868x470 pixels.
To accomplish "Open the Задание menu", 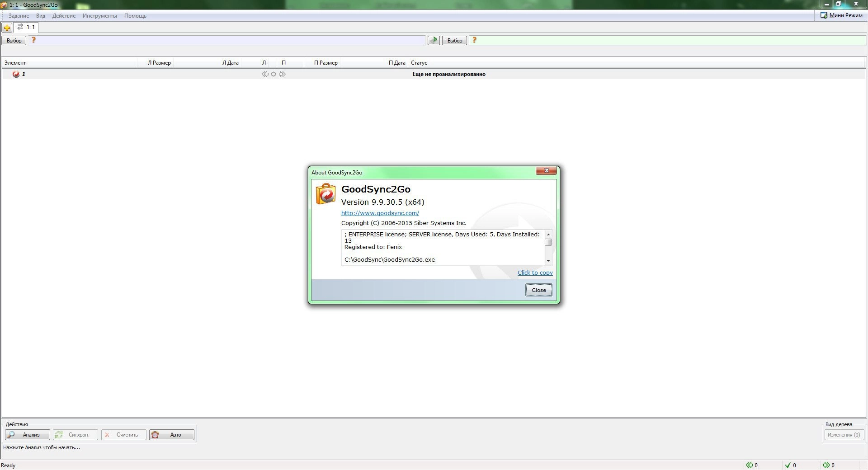I will (x=19, y=16).
